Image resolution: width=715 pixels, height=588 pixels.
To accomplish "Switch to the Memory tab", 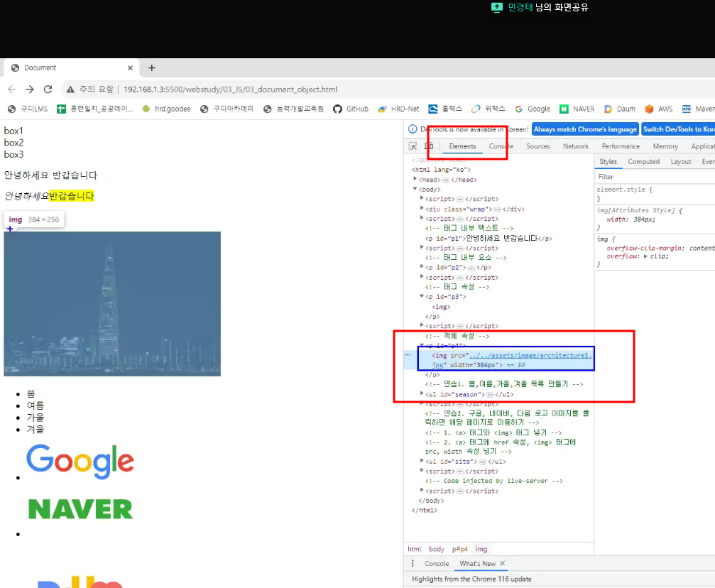I will click(x=665, y=146).
